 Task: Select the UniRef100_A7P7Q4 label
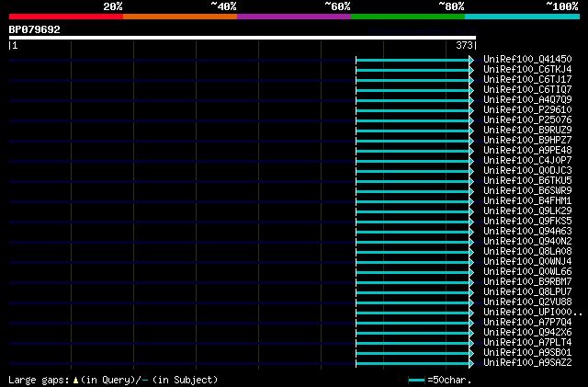pyautogui.click(x=527, y=323)
